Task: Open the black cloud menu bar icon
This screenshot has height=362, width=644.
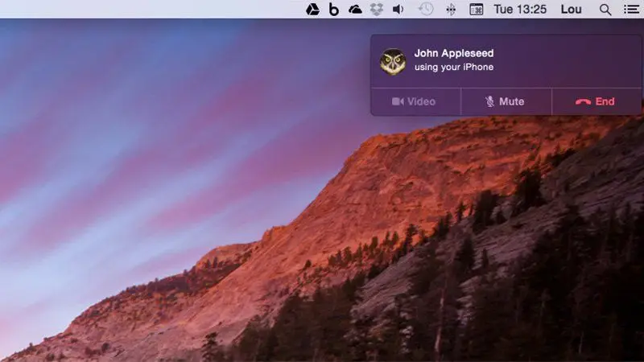Action: coord(355,10)
